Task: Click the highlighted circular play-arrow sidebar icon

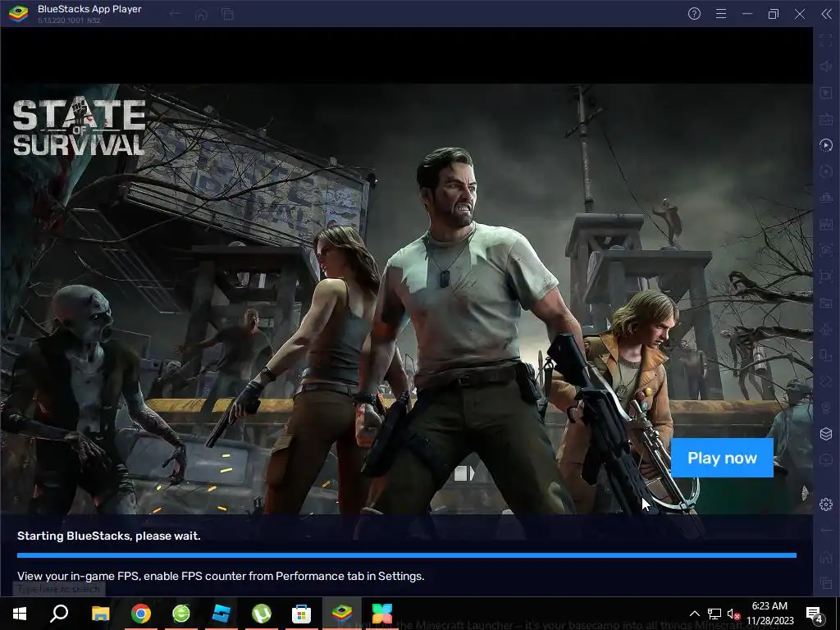Action: pyautogui.click(x=826, y=145)
